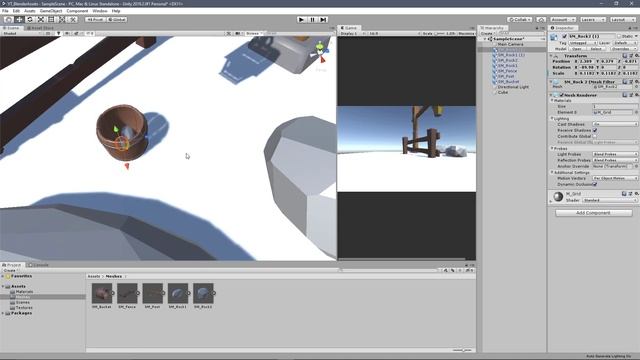Open the Assets menu
The image size is (640, 360).
point(30,11)
